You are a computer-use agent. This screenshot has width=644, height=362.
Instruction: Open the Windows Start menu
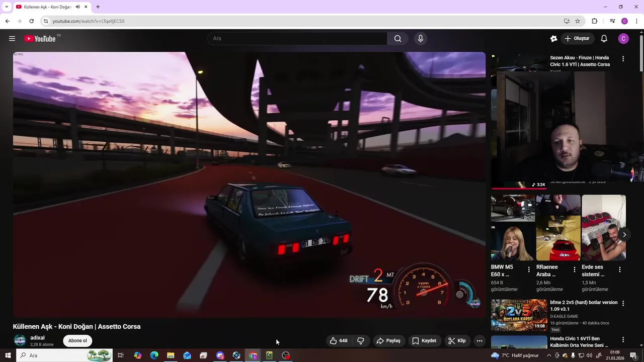click(8, 355)
